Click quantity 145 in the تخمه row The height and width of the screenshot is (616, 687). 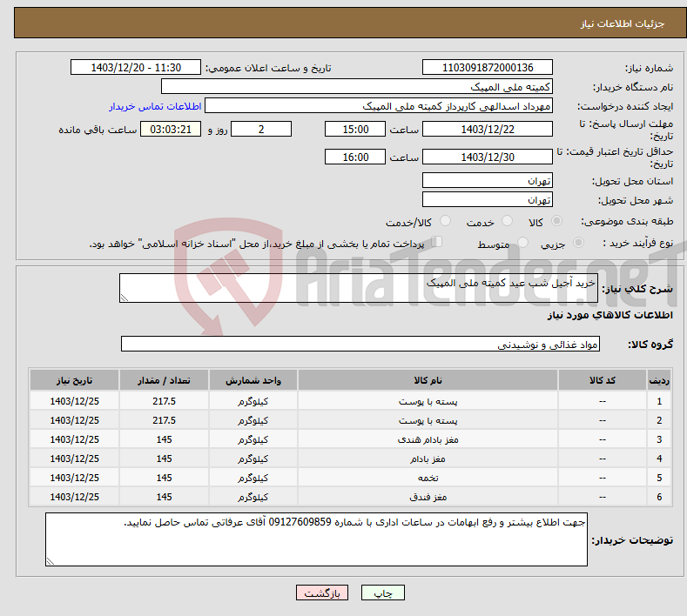tap(164, 478)
